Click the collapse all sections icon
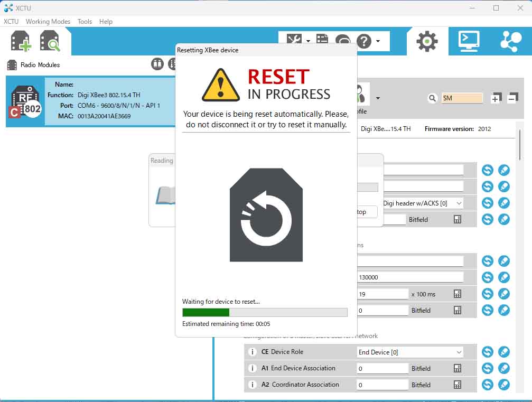Image resolution: width=532 pixels, height=402 pixels. (512, 98)
